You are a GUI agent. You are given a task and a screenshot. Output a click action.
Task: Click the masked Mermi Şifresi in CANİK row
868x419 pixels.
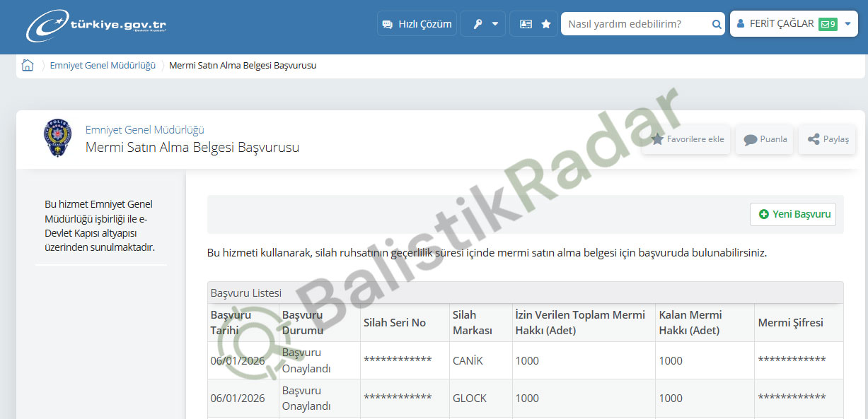click(x=792, y=360)
